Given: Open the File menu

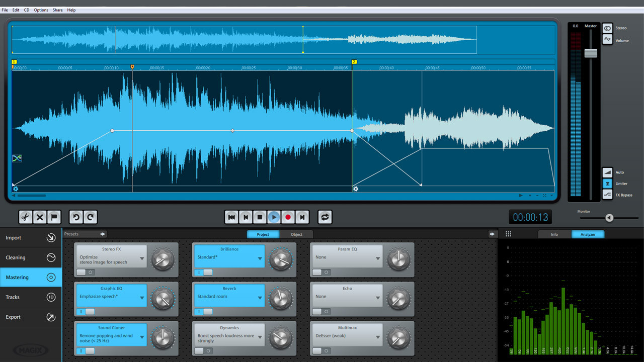Looking at the screenshot, I should coord(5,10).
